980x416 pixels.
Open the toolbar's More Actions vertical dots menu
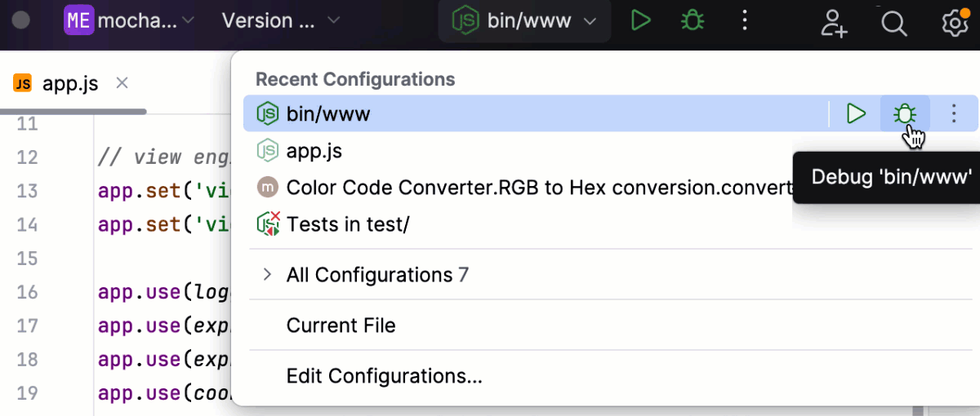(744, 21)
